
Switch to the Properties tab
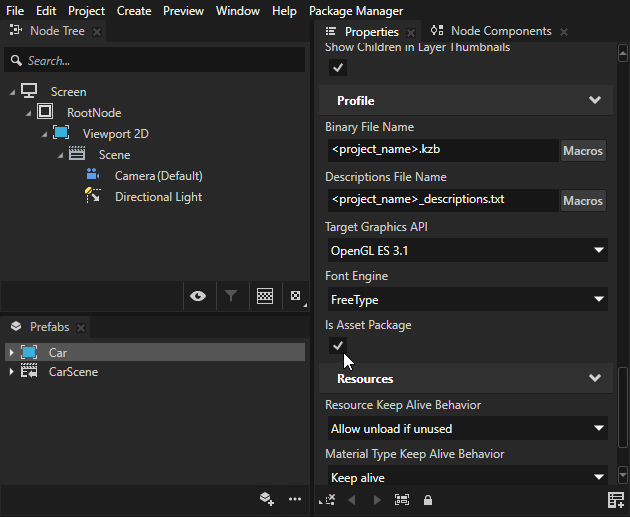pyautogui.click(x=371, y=31)
